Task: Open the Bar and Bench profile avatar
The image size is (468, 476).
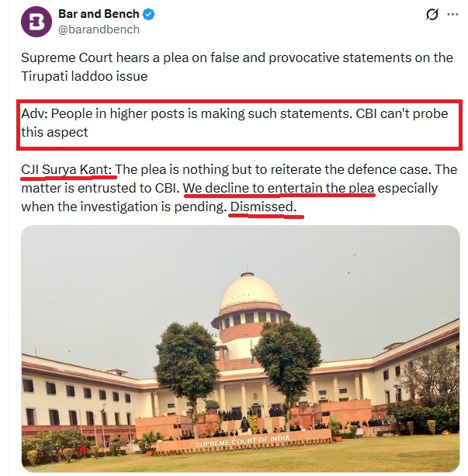Action: tap(36, 22)
